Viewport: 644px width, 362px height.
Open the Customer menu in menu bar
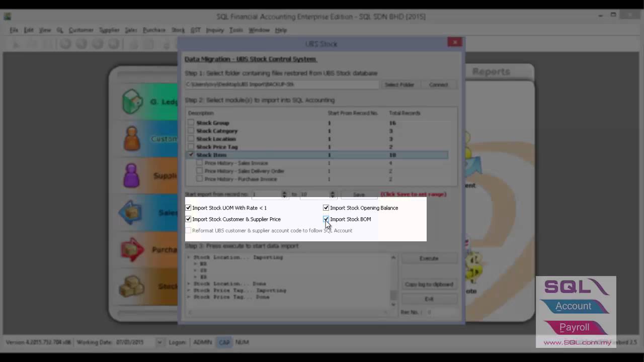(x=81, y=30)
